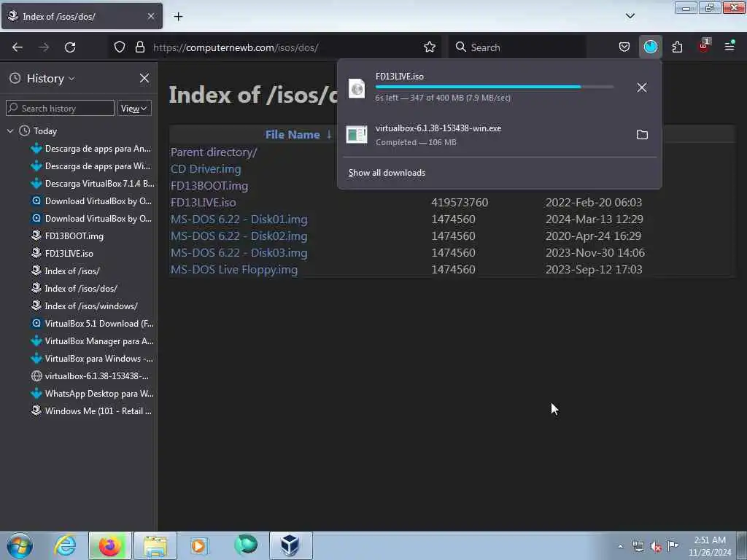Open history entry FD13LIVE.iso
The height and width of the screenshot is (560, 747).
pos(62,253)
